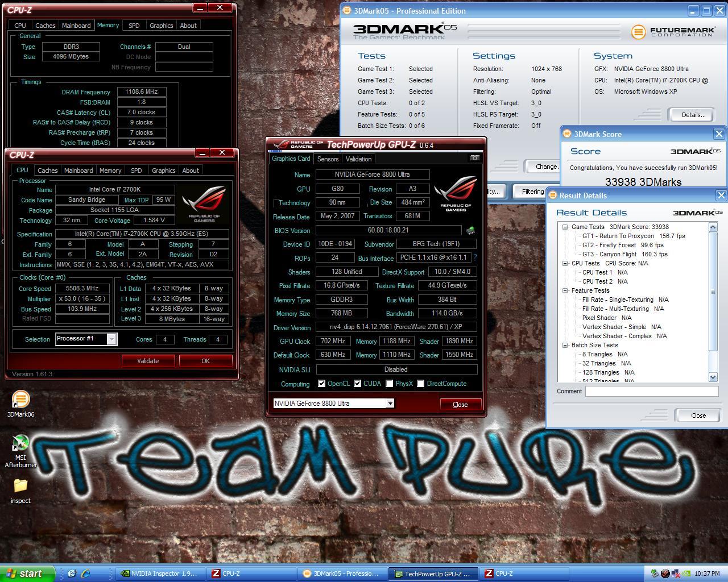Viewport: 728px width, 582px height.
Task: Collapse the Batch Size Tests tree node
Action: click(565, 345)
